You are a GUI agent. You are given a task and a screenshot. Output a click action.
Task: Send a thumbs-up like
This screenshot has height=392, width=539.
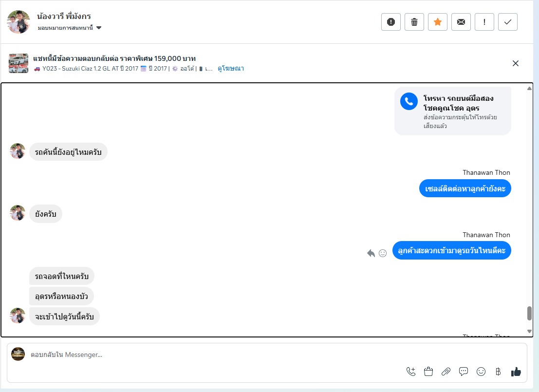coord(516,372)
